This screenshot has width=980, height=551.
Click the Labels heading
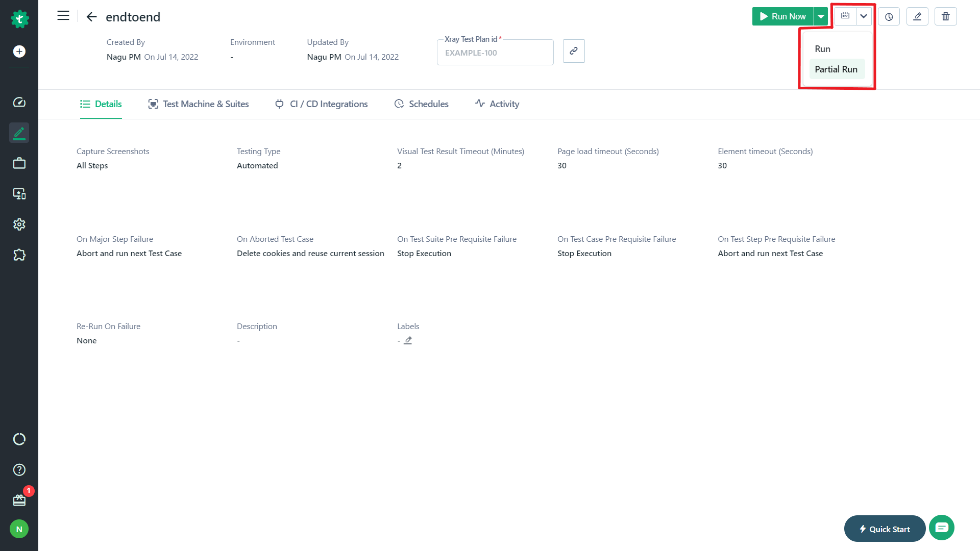tap(408, 327)
